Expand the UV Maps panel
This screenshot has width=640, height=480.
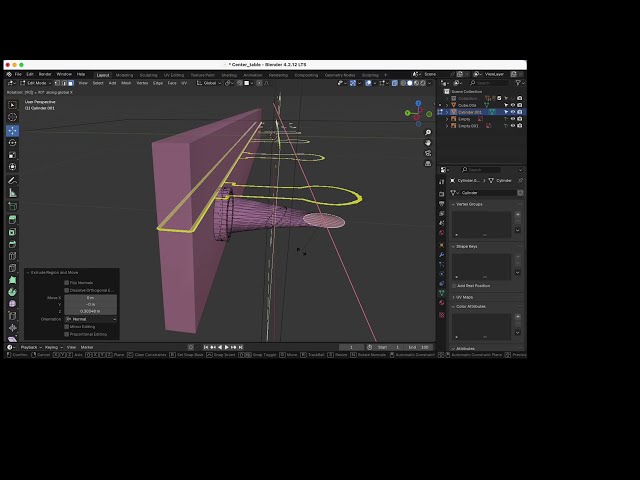(x=453, y=297)
